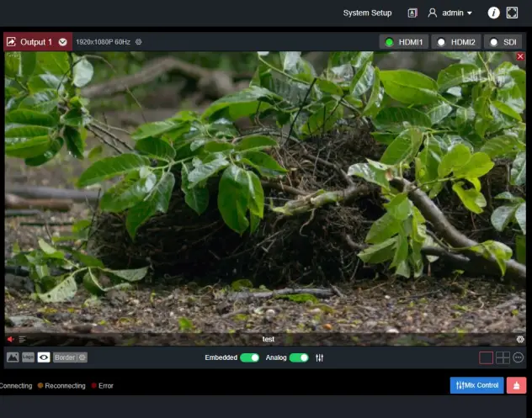532x418 pixels.
Task: Open the more layouts ellipsis icon
Action: pyautogui.click(x=519, y=357)
